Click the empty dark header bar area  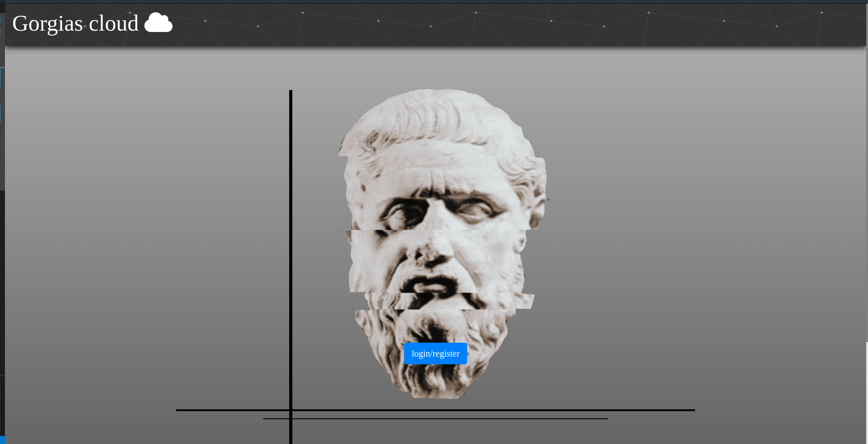coord(495,25)
